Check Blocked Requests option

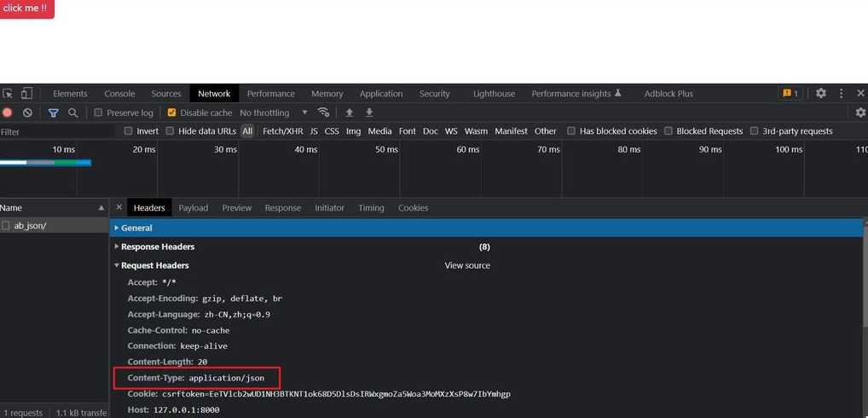[x=668, y=131]
